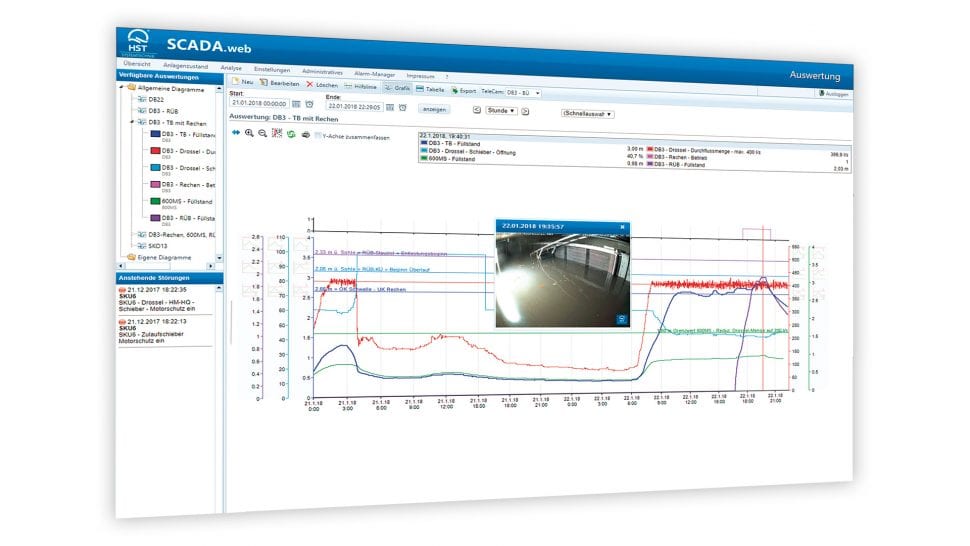Click Neu to create a new evaluation
The width and height of the screenshot is (970, 546).
(x=242, y=82)
